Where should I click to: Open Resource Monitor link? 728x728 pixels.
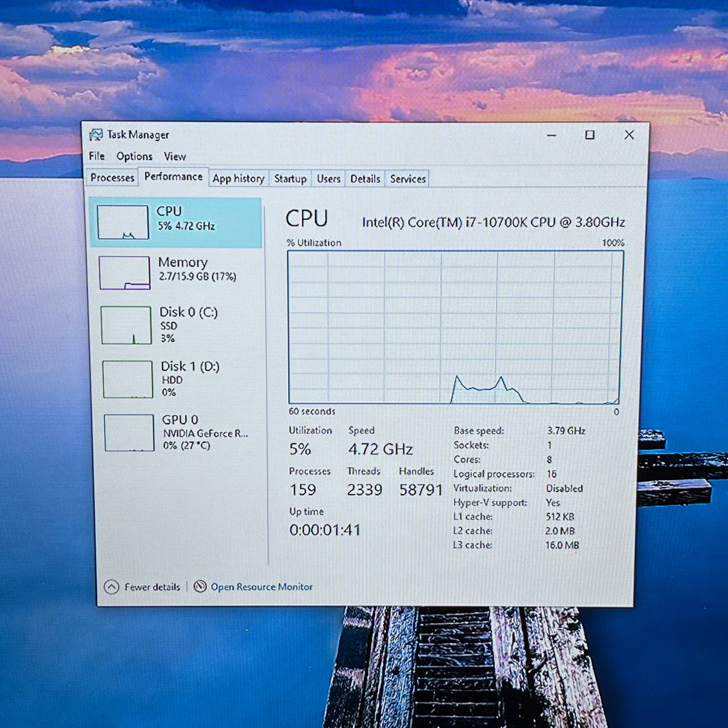pos(261,587)
